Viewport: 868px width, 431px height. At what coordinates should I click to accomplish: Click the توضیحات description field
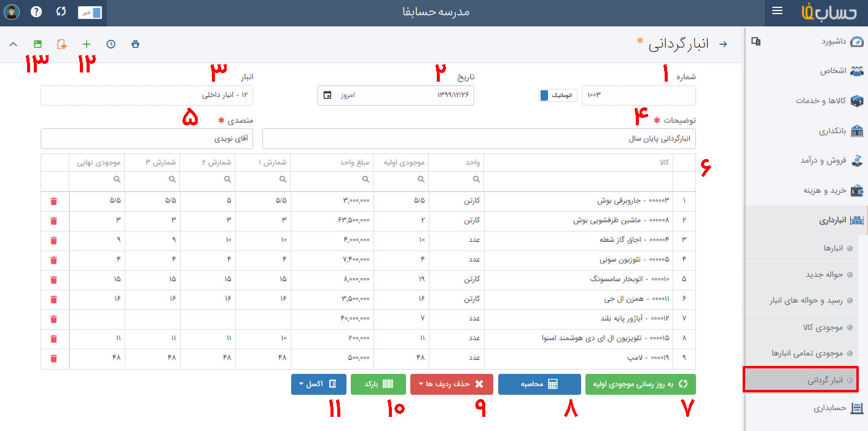[x=479, y=139]
